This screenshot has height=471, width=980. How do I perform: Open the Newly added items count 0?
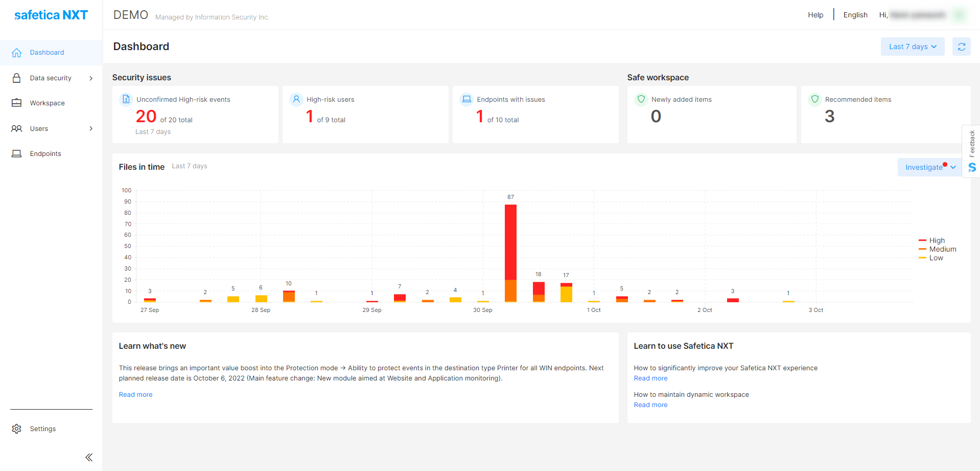tap(656, 117)
